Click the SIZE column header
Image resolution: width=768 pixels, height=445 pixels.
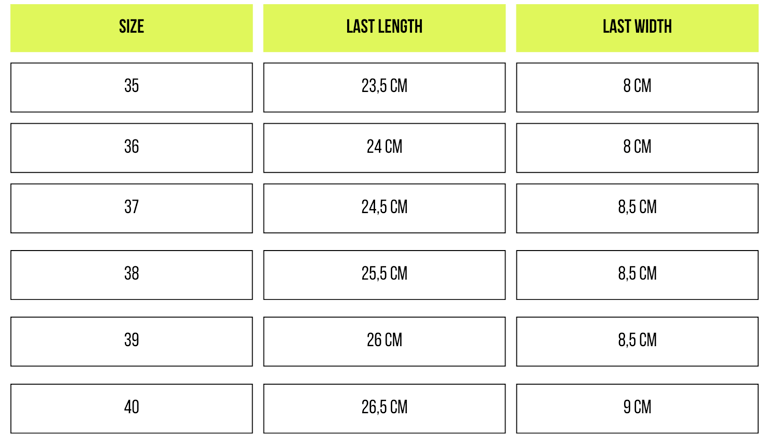pyautogui.click(x=131, y=28)
